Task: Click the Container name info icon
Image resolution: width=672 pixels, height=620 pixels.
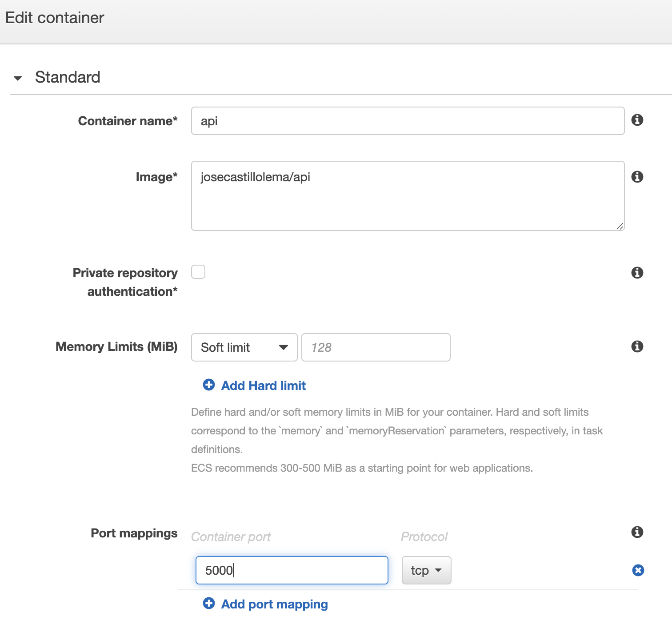Action: click(x=637, y=120)
